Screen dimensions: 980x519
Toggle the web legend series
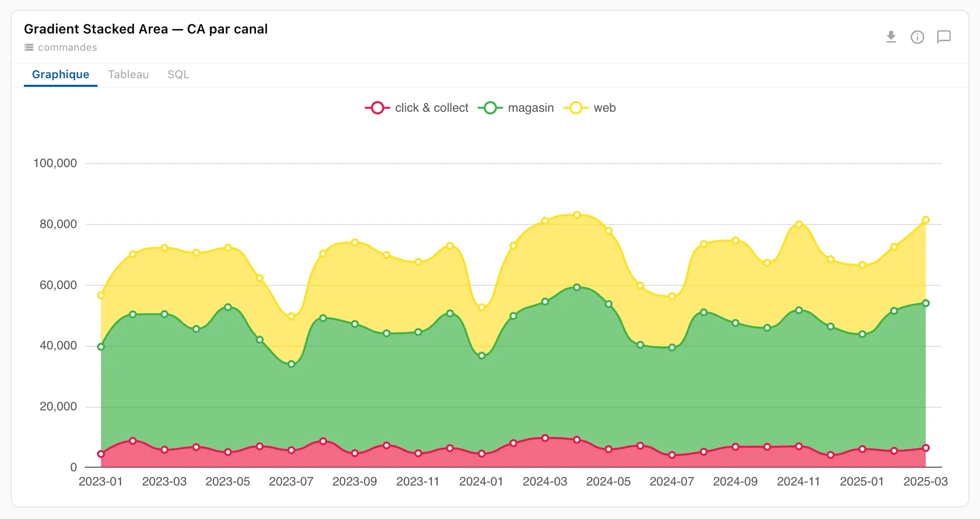tap(590, 108)
